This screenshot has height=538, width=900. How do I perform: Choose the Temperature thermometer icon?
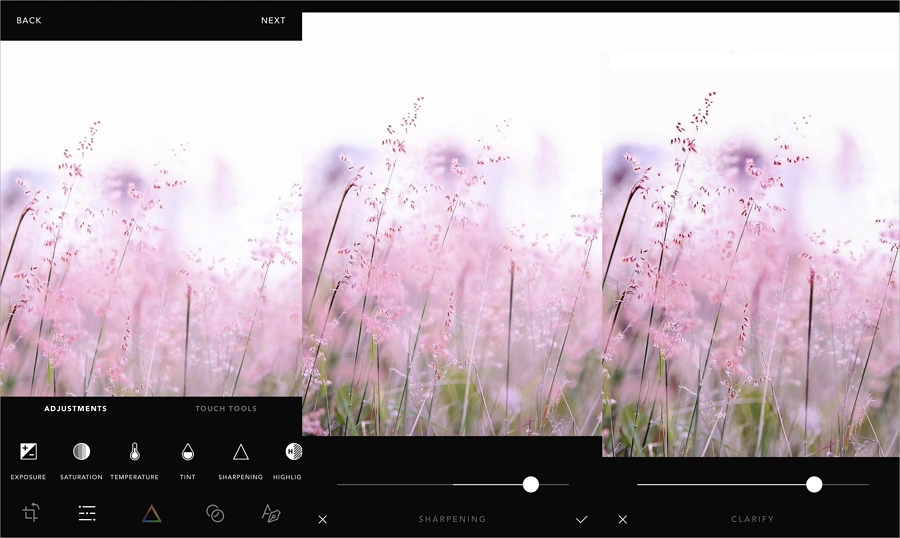tap(134, 452)
